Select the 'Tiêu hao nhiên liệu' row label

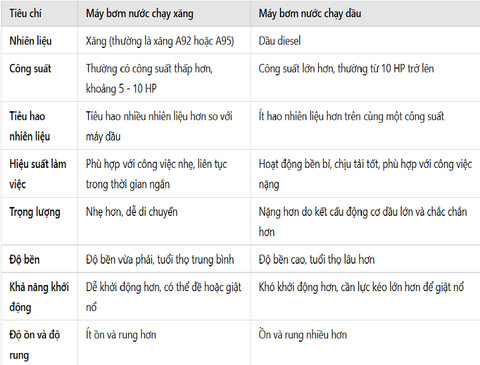click(x=29, y=126)
